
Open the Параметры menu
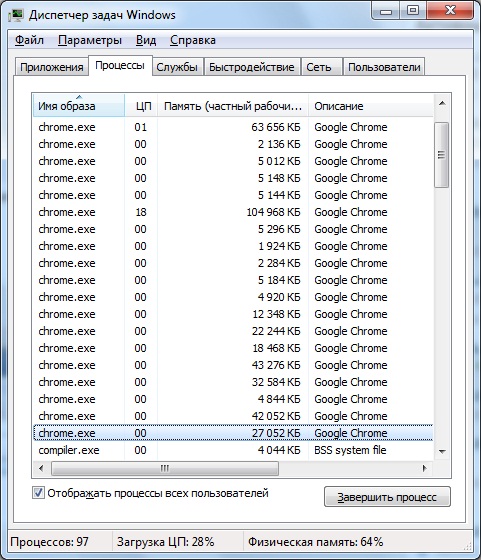pyautogui.click(x=90, y=40)
